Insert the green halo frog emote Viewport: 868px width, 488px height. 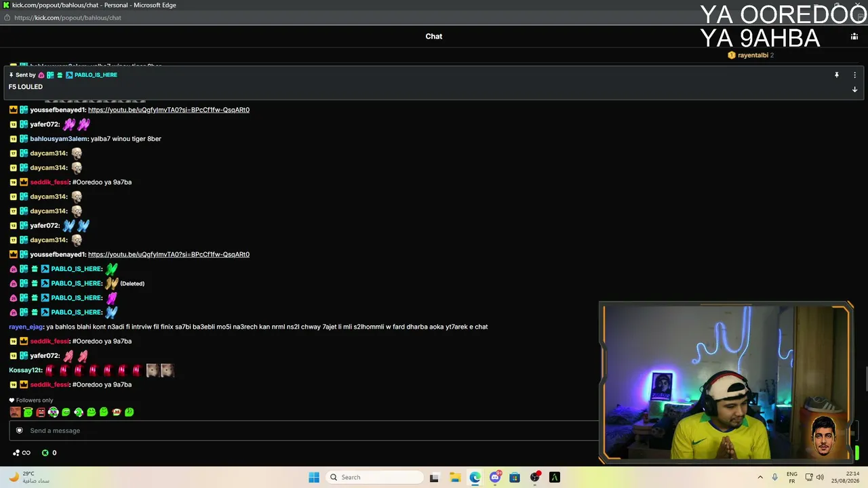click(28, 412)
